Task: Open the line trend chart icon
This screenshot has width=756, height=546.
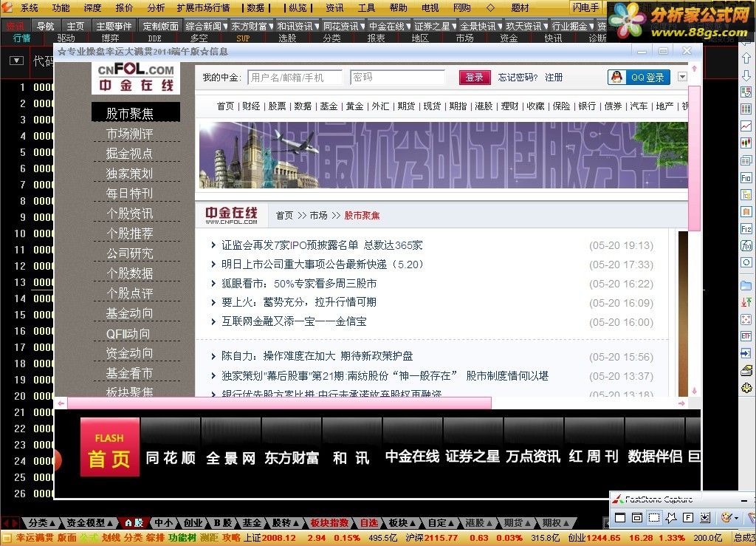Action: 746,126
